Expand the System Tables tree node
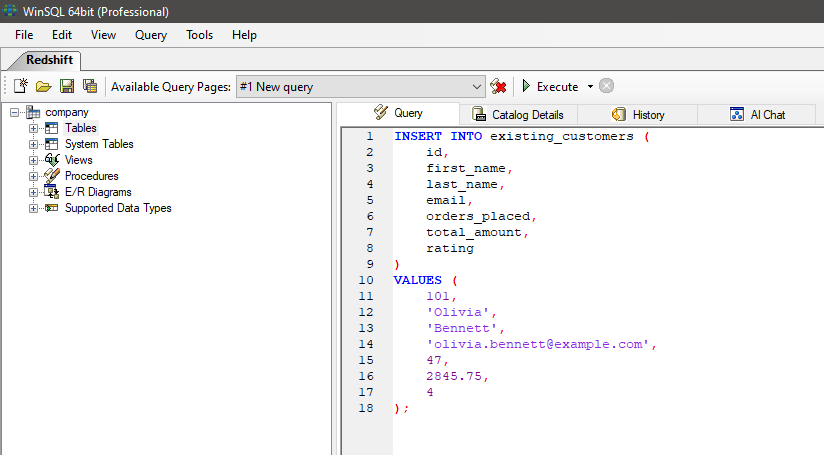The image size is (824, 455). [34, 144]
